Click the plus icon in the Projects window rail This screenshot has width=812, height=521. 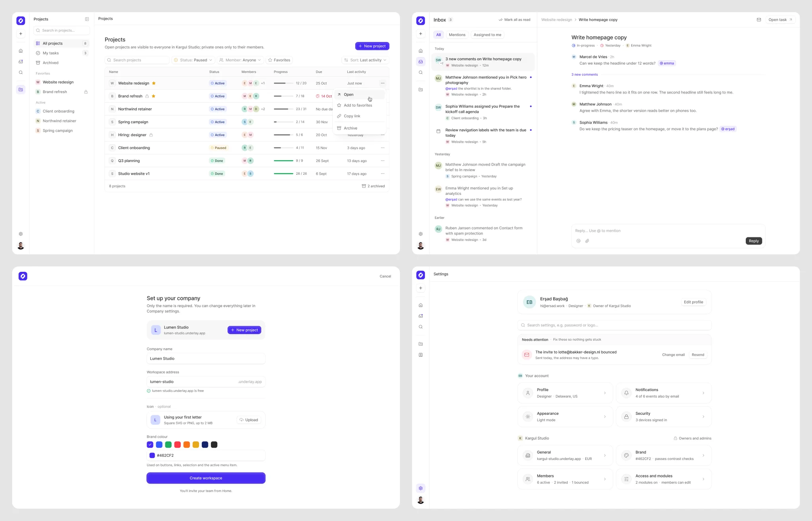[x=21, y=34]
